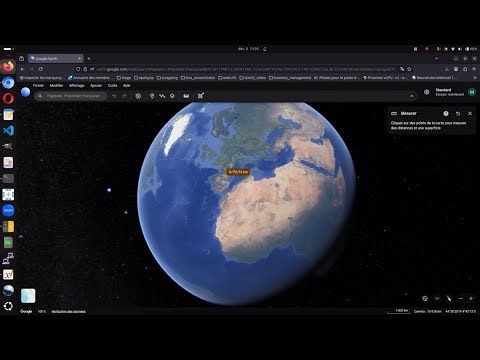Open the Outils menu
This screenshot has width=480, height=360.
coord(112,86)
